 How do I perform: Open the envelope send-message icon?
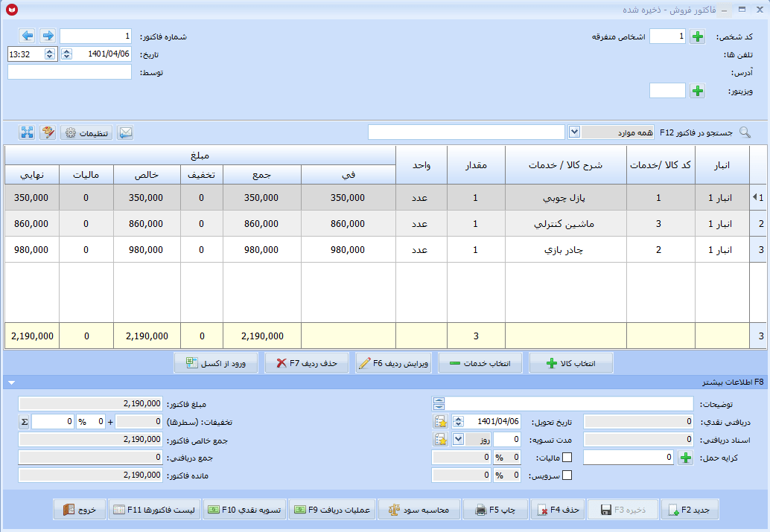click(x=125, y=132)
